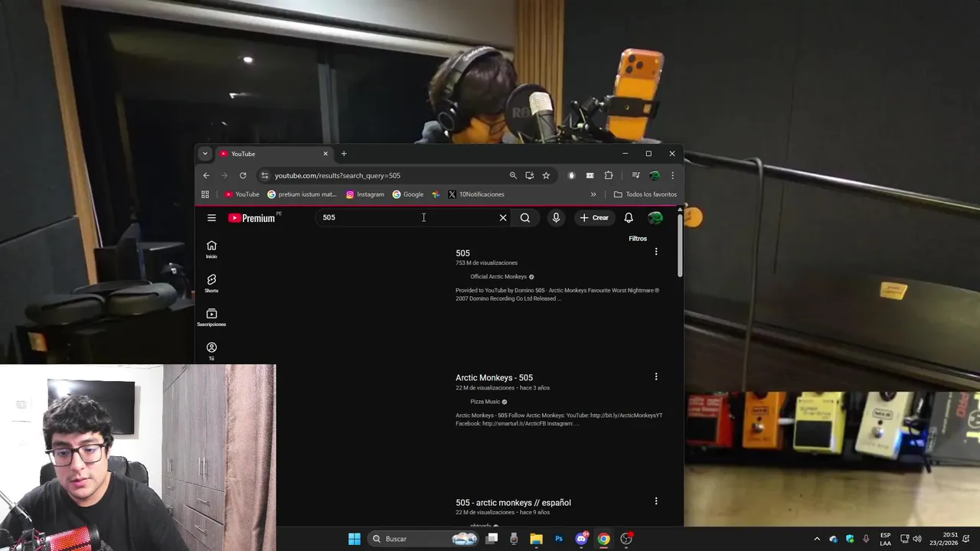Open the Crear menu

point(594,218)
